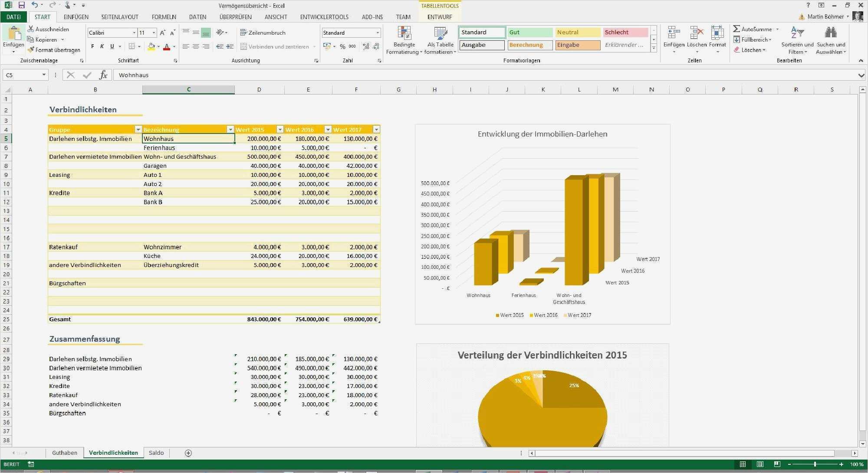Open Bedingte Formatierung icon
Image resolution: width=868 pixels, height=473 pixels.
coord(404,33)
